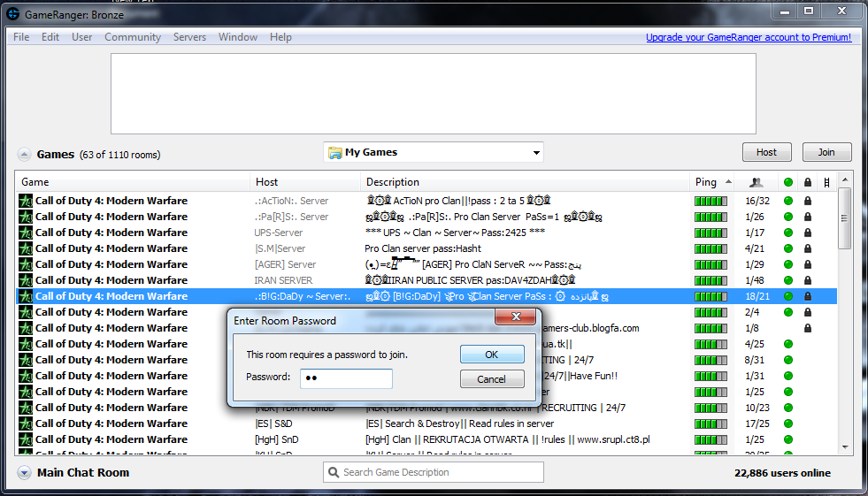868x496 pixels.
Task: Select the [AGER] Server host entry
Action: [x=285, y=264]
